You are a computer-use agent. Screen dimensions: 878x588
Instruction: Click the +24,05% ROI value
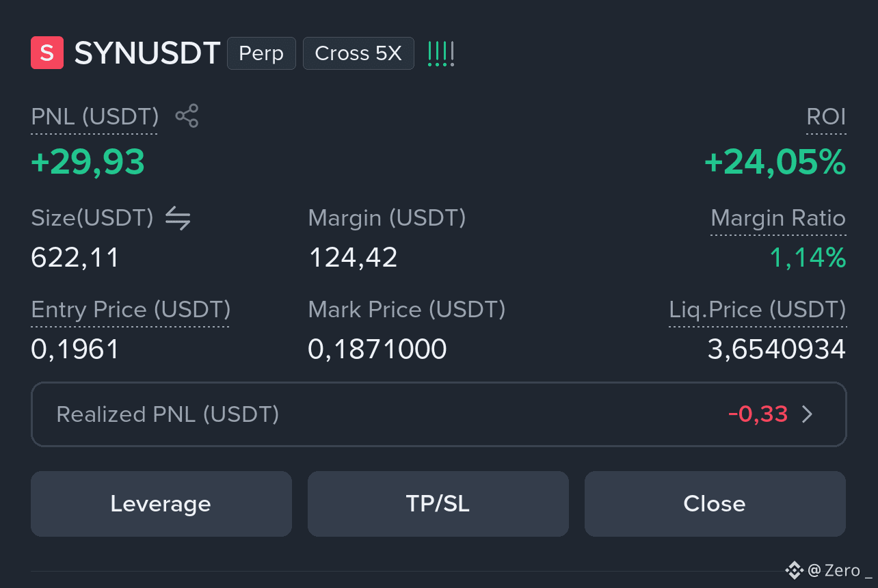pyautogui.click(x=775, y=163)
